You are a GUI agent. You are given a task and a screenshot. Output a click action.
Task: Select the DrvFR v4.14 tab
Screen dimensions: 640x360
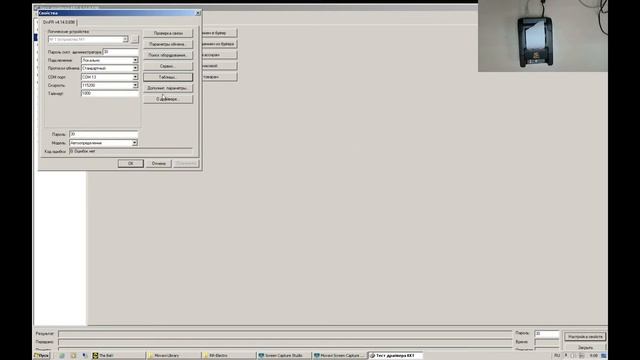(59, 22)
